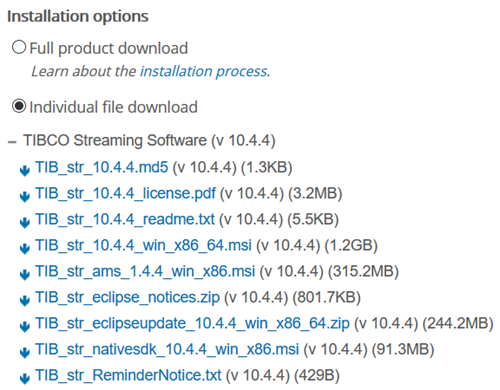Select the Individual file download radio button
500x390 pixels.
click(x=19, y=106)
